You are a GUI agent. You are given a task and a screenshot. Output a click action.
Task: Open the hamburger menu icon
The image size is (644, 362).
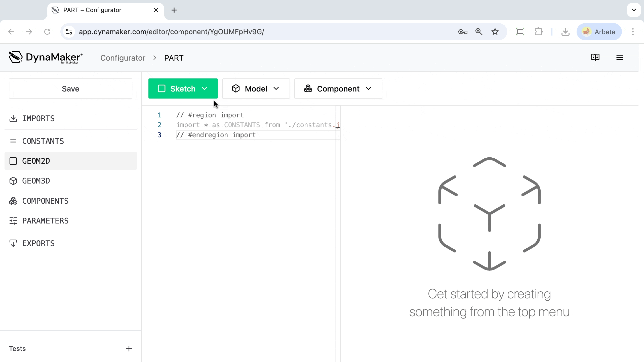pos(620,58)
